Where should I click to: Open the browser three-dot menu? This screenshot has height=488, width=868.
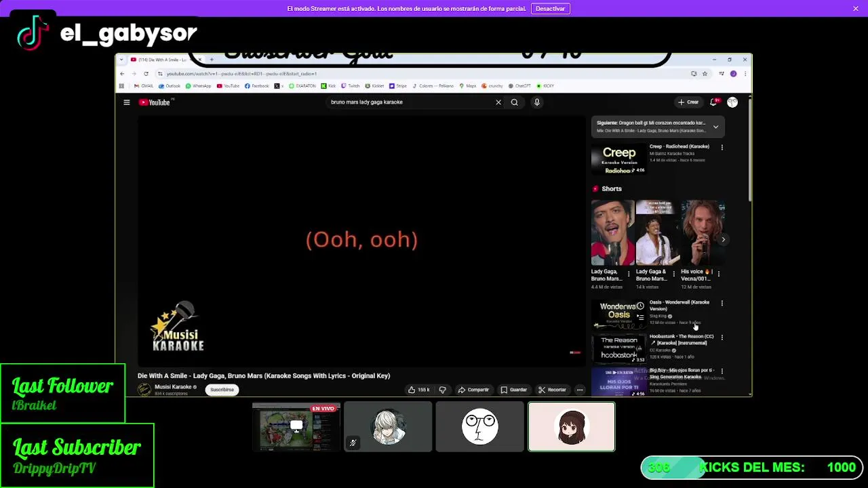coord(745,73)
